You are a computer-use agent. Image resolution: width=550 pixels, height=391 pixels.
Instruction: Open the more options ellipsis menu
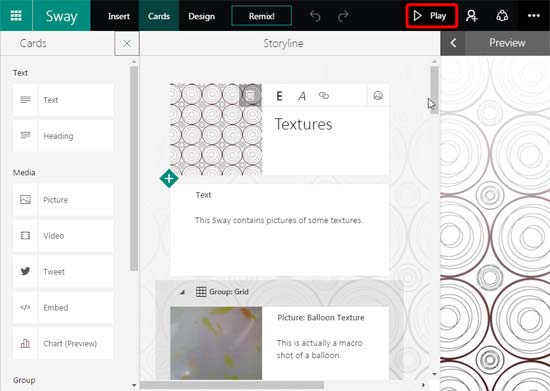534,16
